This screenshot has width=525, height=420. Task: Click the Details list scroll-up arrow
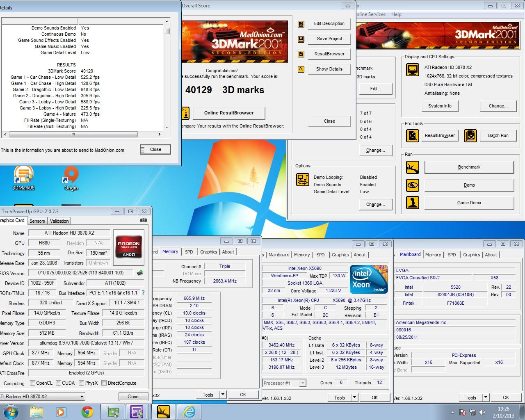(167, 21)
